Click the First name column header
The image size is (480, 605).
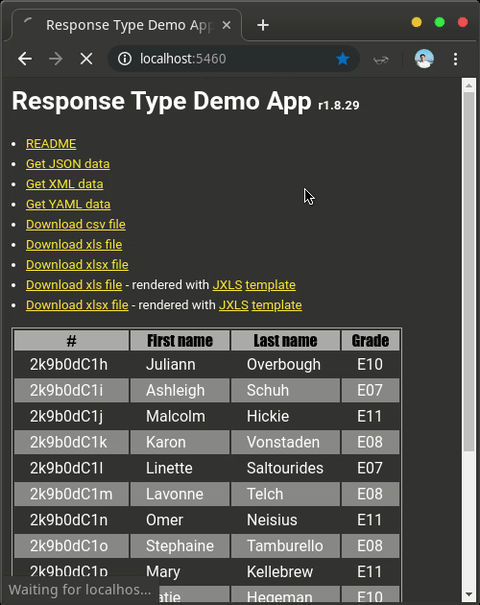(x=180, y=341)
